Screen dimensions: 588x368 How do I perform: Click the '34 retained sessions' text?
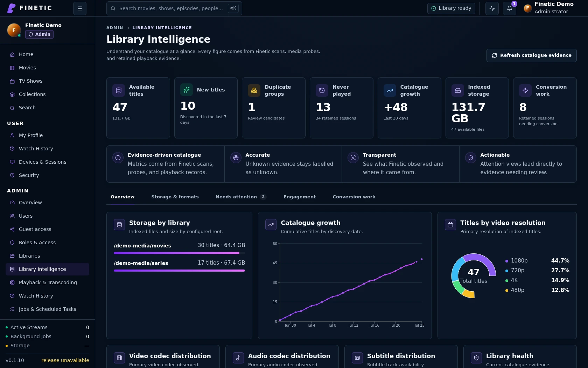click(x=336, y=118)
